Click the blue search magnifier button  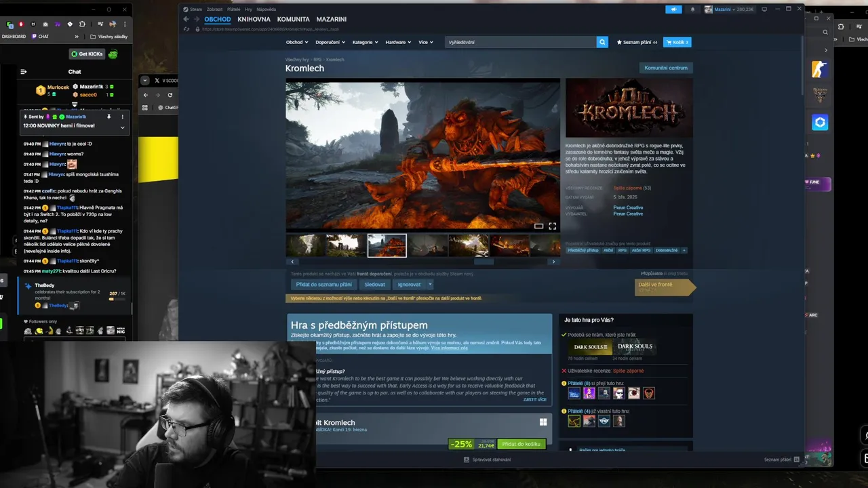(602, 42)
